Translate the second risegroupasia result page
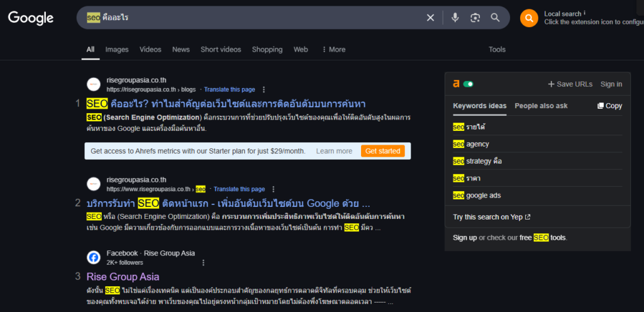This screenshot has width=644, height=312. click(240, 189)
